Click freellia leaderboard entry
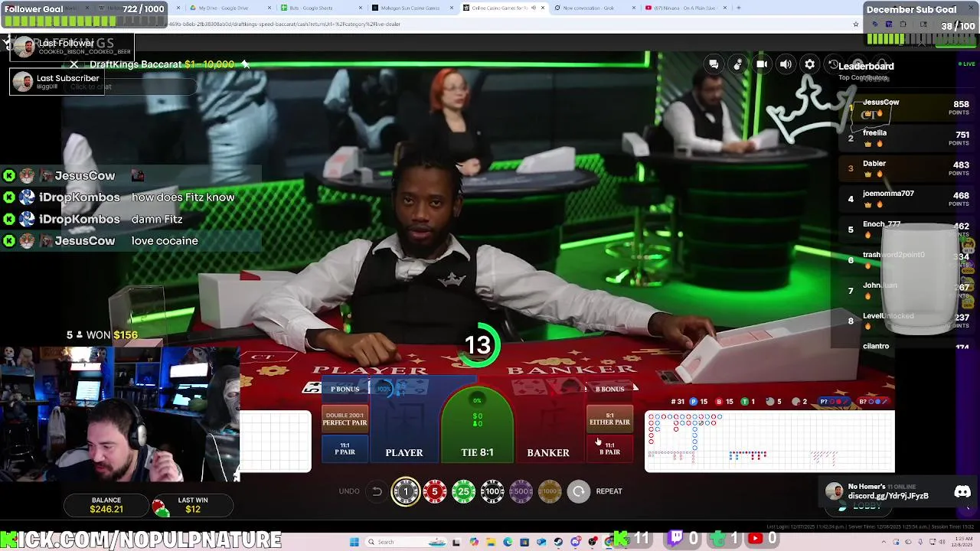 pos(908,138)
